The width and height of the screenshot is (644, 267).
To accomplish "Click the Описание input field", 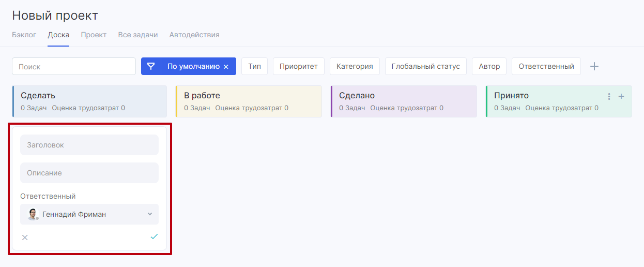I will (x=89, y=173).
